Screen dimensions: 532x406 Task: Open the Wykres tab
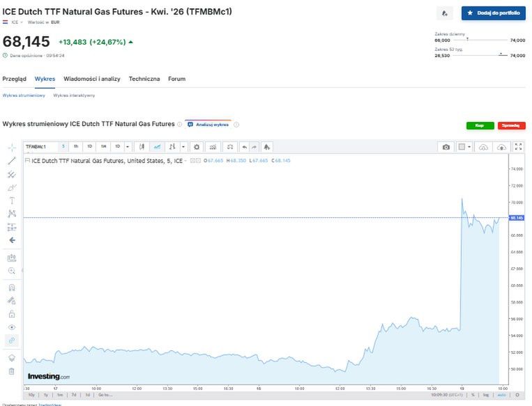coord(45,79)
